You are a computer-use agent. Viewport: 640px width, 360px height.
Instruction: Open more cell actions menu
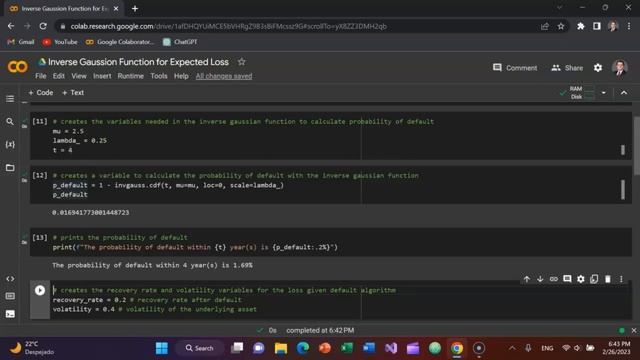[621, 279]
